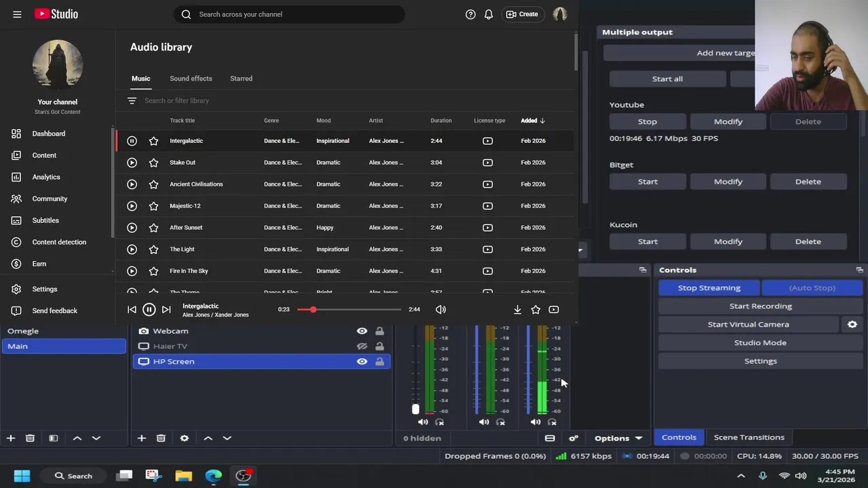
Task: Open the YouTube Studio help icon
Action: [x=471, y=14]
